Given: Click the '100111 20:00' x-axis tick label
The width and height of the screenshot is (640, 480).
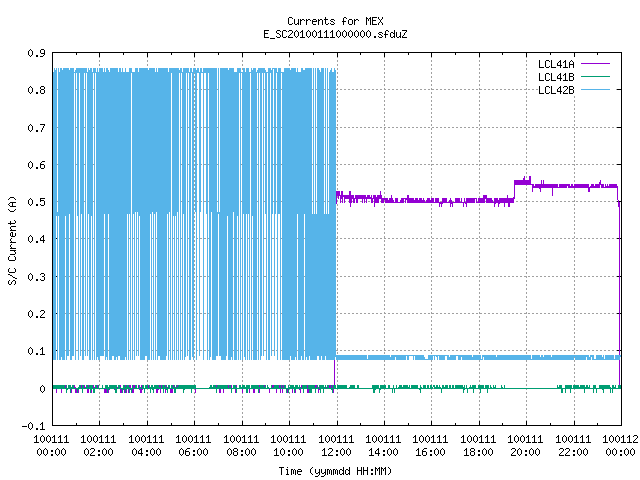Looking at the screenshot, I should [x=525, y=446].
